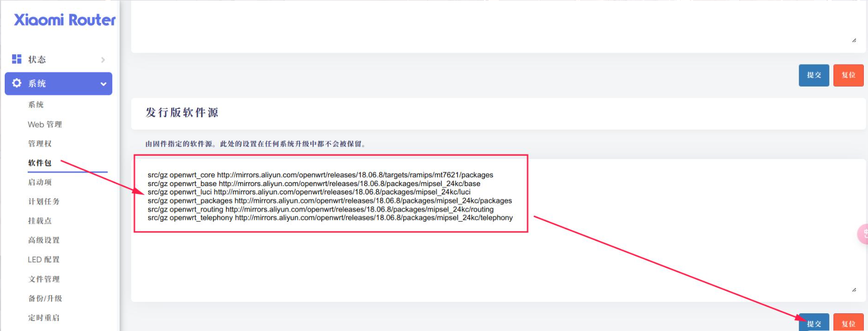Open the 挂载点 settings

[x=40, y=220]
